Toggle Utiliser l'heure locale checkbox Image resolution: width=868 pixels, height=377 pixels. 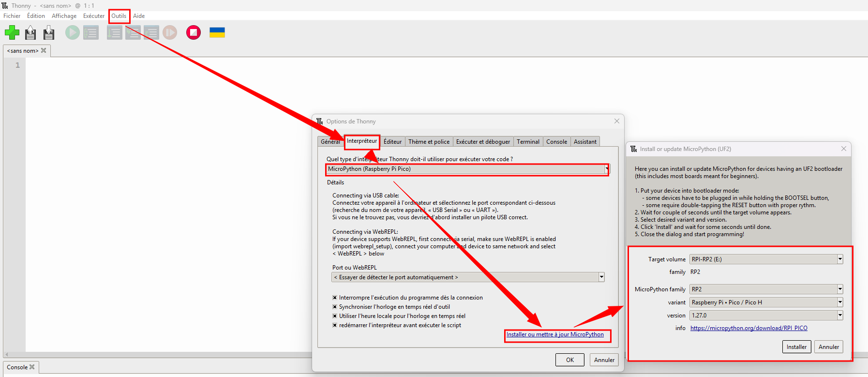(335, 316)
